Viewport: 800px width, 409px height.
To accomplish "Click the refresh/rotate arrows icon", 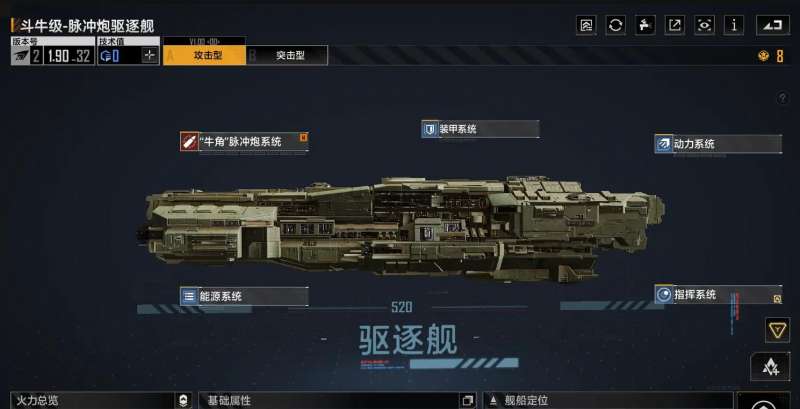I will coord(615,25).
